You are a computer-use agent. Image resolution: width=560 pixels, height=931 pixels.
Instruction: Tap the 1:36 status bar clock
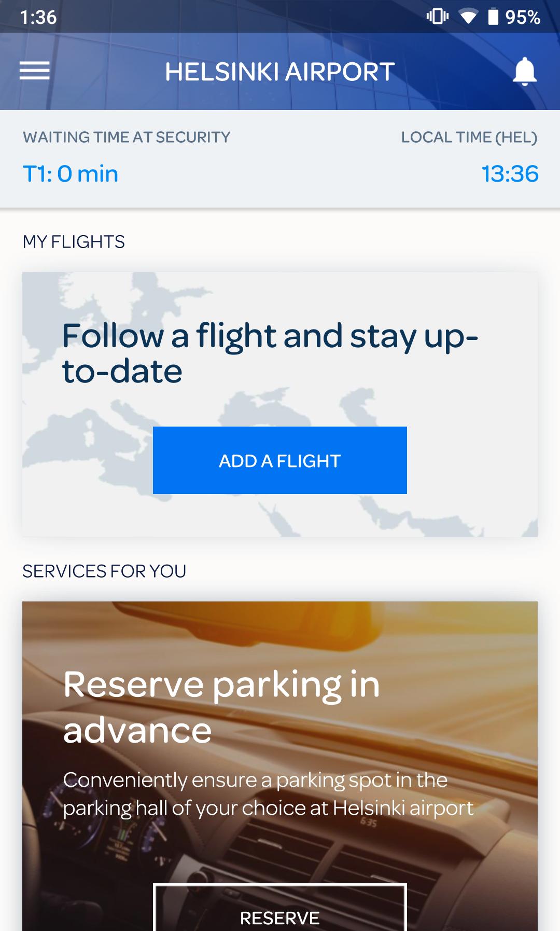coord(38,17)
